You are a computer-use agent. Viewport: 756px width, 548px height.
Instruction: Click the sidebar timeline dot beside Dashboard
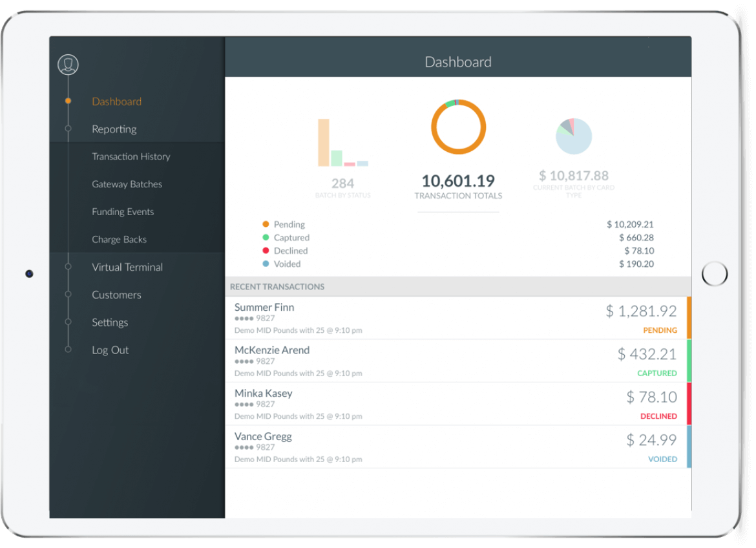(68, 101)
